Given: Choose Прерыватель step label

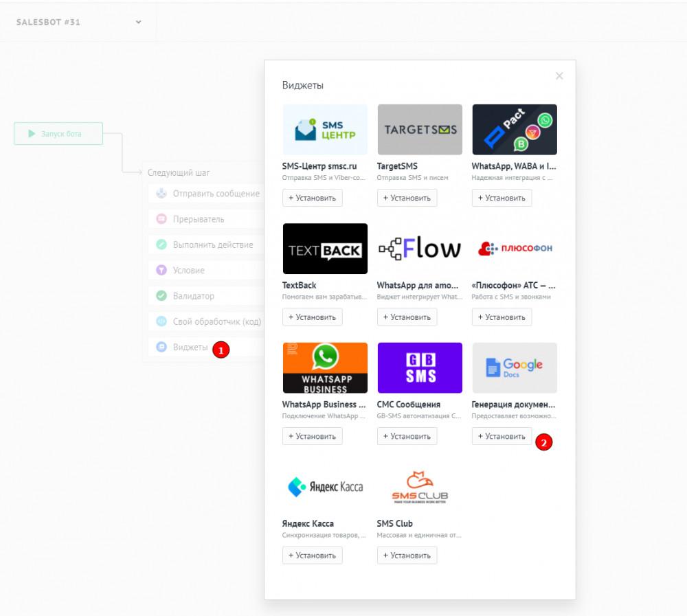Looking at the screenshot, I should coord(199,219).
